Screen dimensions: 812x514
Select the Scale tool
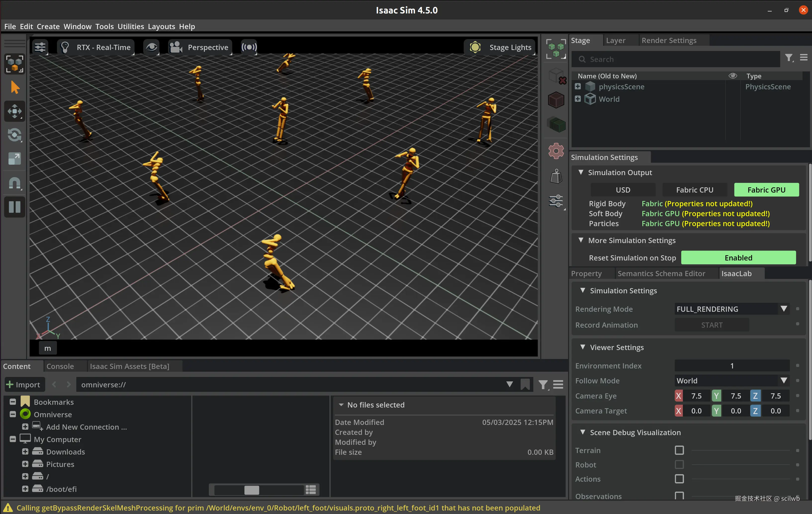click(15, 159)
